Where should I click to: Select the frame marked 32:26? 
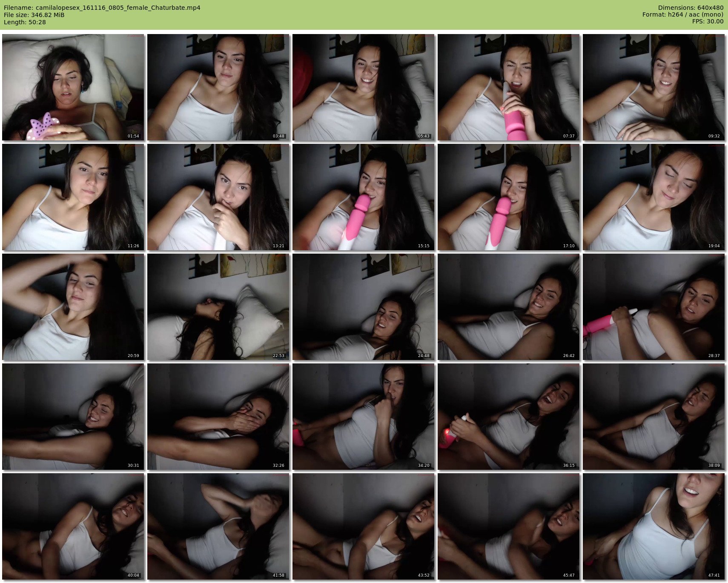(218, 417)
